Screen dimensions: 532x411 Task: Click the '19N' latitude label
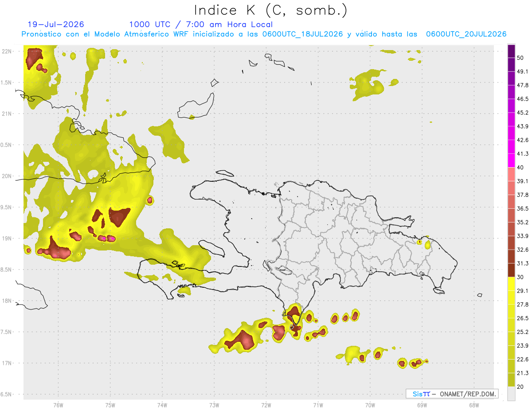click(6, 238)
